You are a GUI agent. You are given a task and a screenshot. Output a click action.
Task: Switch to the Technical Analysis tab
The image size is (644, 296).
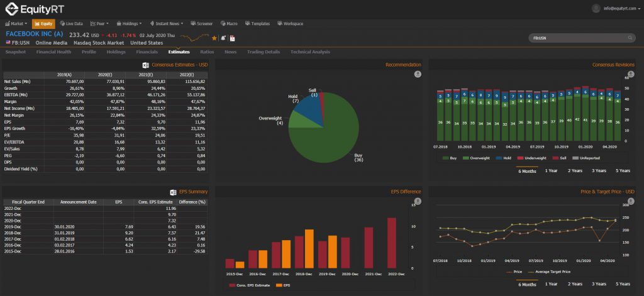tap(310, 52)
